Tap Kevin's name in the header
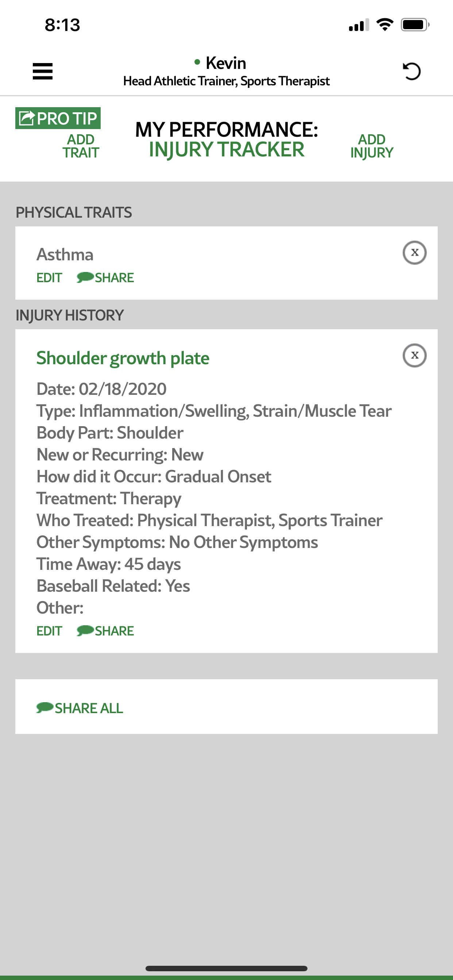This screenshot has height=980, width=453. tap(226, 63)
